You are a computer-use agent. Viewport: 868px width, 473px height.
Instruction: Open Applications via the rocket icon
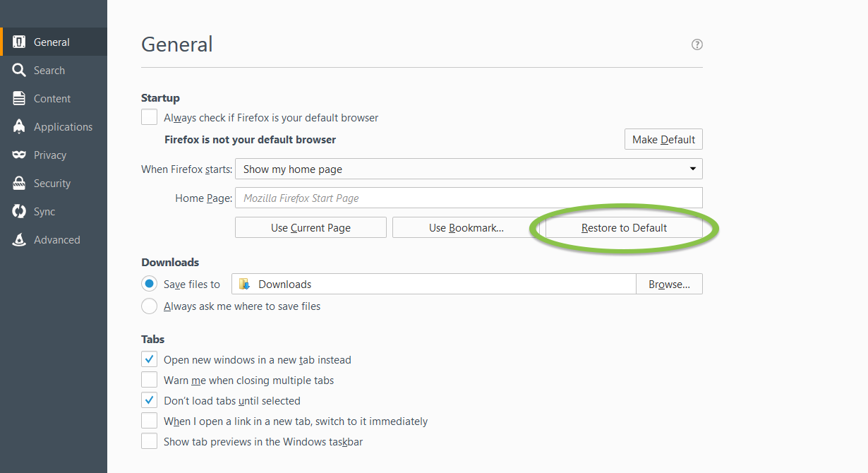pos(19,127)
